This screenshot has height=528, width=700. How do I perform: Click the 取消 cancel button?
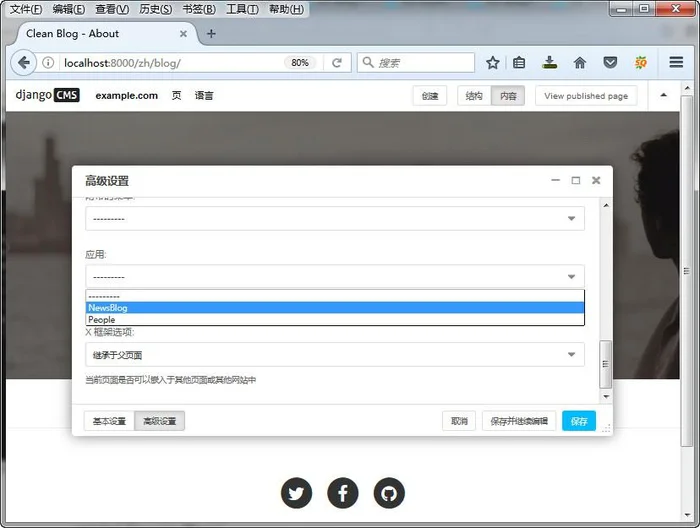pos(459,421)
